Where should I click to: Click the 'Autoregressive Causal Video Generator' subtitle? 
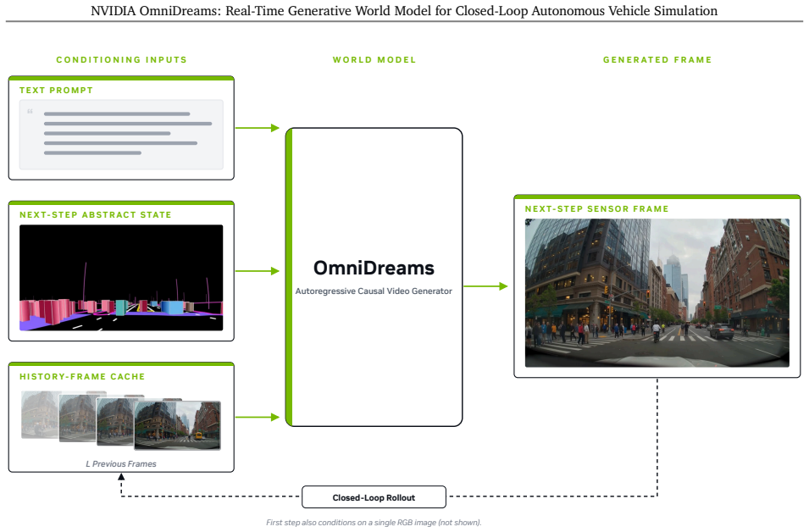pos(374,291)
